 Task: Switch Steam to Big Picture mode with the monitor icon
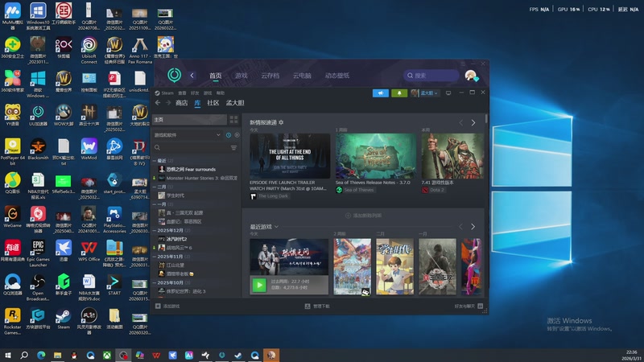448,93
